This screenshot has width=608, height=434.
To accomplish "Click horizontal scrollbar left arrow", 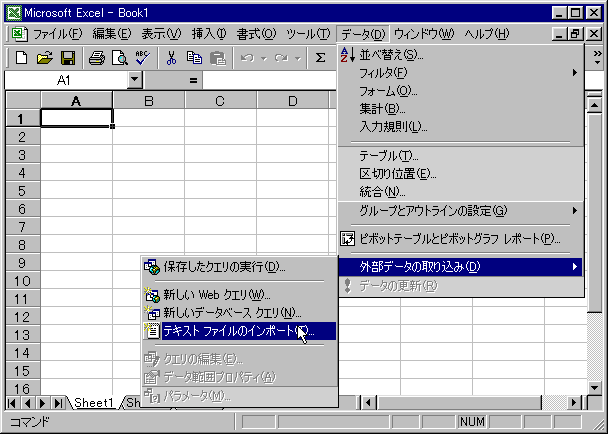I will coord(368,403).
